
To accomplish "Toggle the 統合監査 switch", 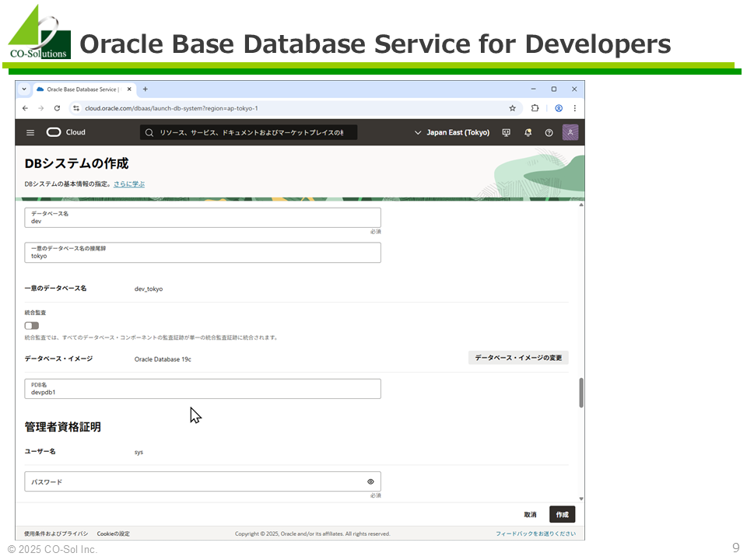I will pos(32,326).
